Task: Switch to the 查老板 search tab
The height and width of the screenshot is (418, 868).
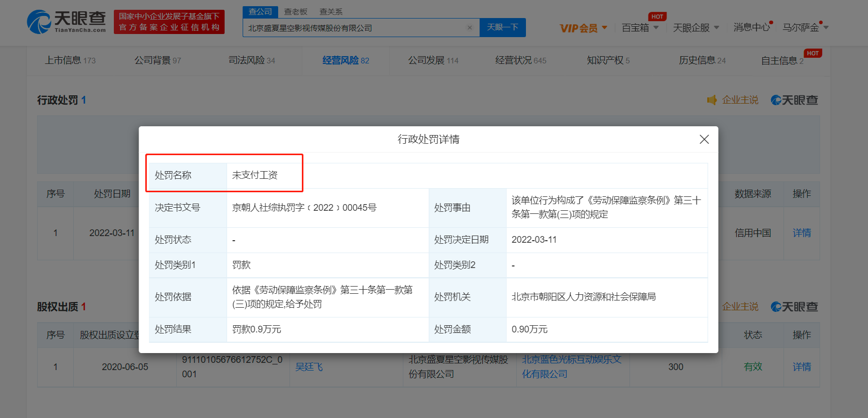Action: click(296, 11)
